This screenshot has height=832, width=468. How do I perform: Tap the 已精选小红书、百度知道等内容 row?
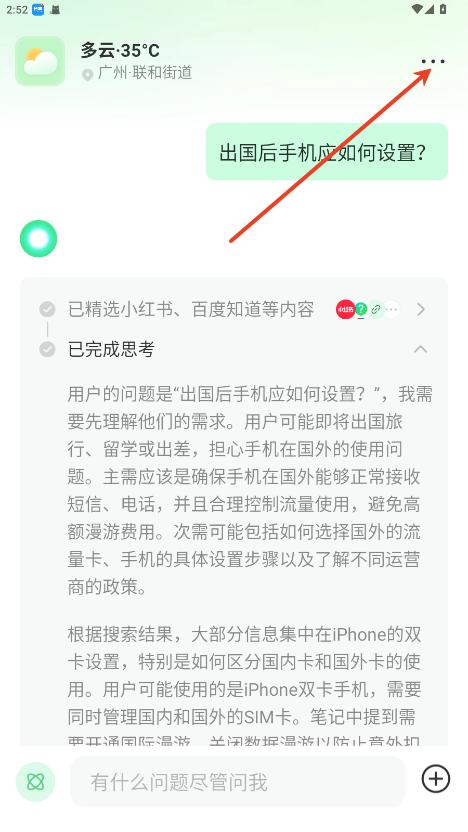(234, 309)
